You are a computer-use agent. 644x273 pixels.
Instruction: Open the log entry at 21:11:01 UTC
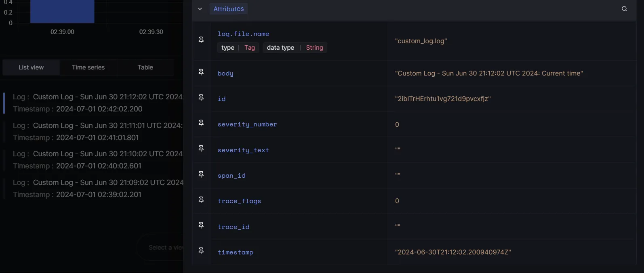(x=94, y=132)
